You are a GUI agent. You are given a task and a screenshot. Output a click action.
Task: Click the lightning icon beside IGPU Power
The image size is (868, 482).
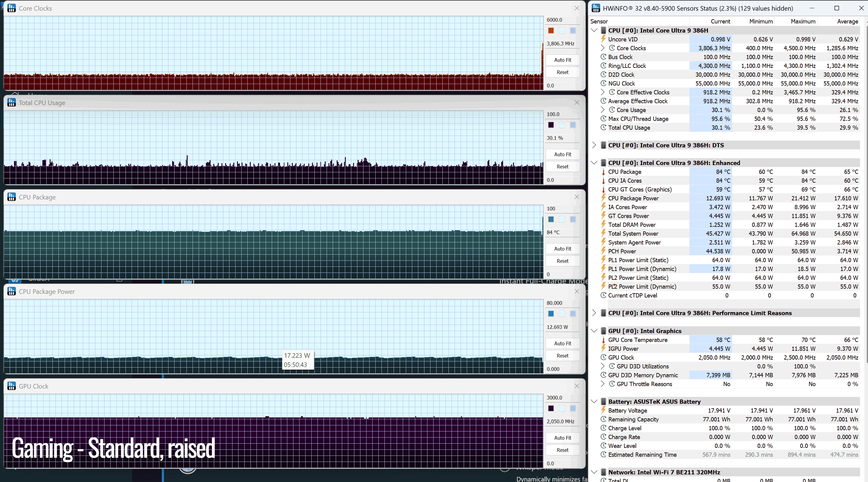click(604, 349)
